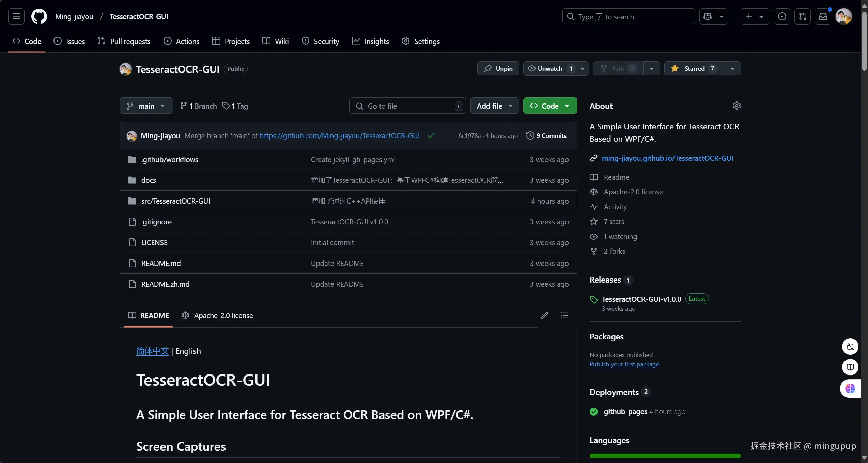The height and width of the screenshot is (463, 868).
Task: Click the About settings gear icon
Action: click(737, 106)
